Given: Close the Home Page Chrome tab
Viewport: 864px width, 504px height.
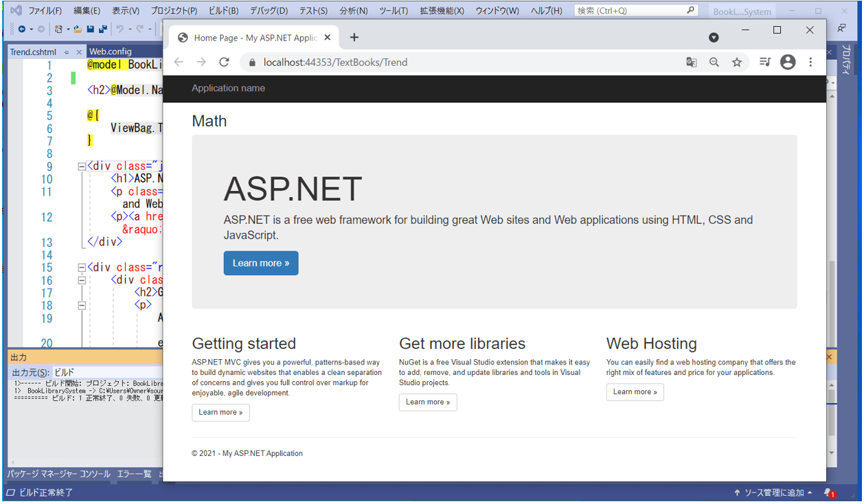Looking at the screenshot, I should (328, 38).
